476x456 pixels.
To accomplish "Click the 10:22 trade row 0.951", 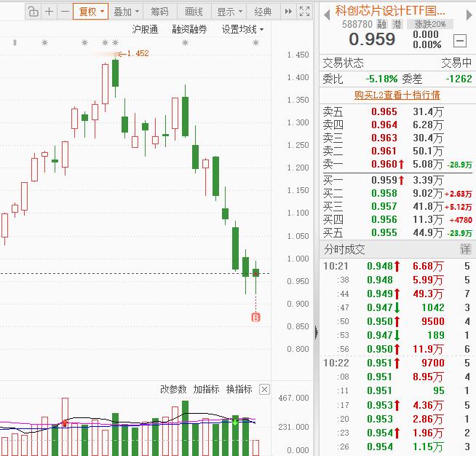I will coord(397,363).
